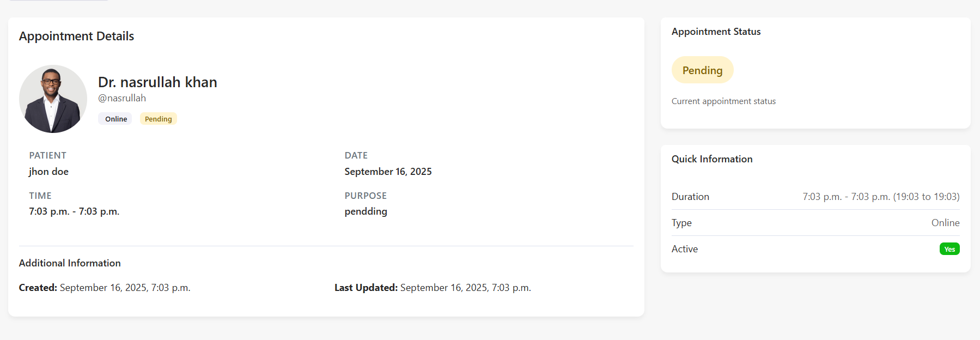Click the Dr. nasrullah khan name heading
The image size is (980, 340).
click(157, 82)
